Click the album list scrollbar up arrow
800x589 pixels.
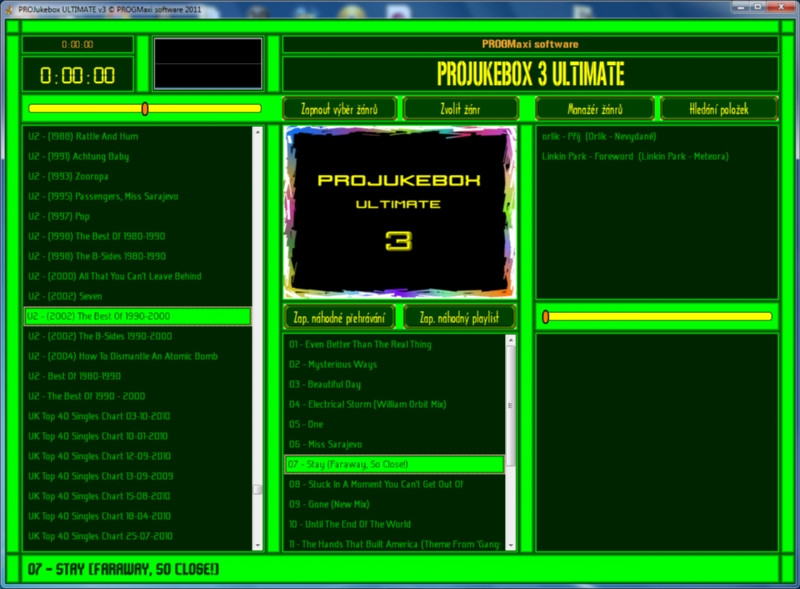pyautogui.click(x=258, y=132)
